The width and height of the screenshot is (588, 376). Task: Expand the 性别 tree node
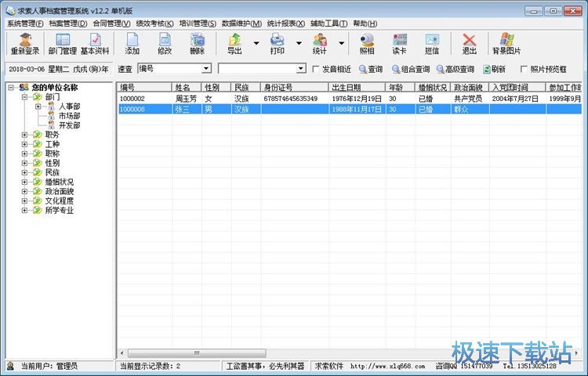click(25, 163)
